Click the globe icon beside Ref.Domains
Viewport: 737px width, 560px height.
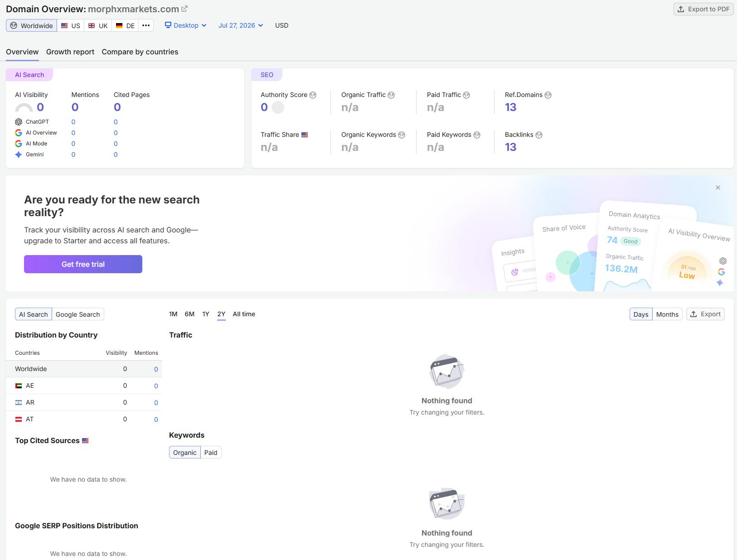(x=548, y=95)
